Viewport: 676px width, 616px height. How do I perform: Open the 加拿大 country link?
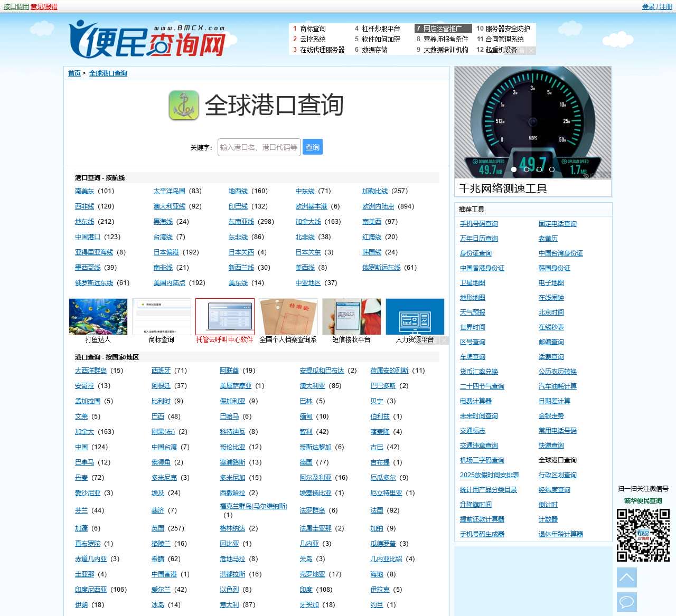[x=84, y=432]
